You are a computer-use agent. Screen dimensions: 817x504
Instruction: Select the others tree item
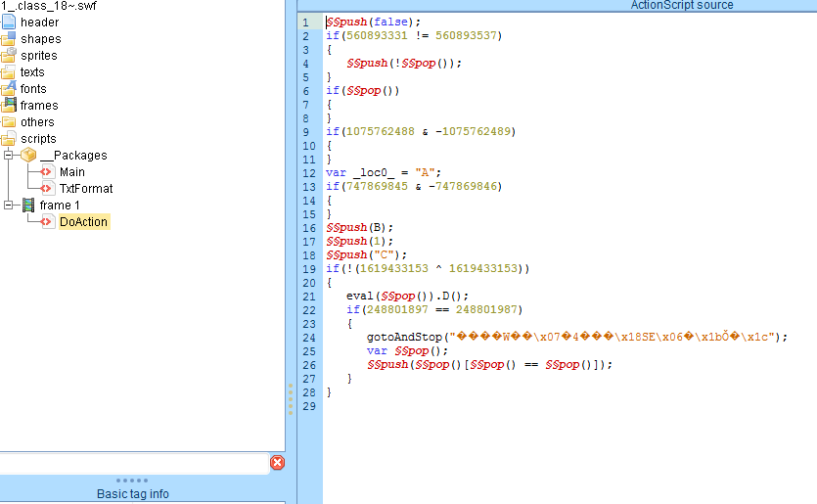pyautogui.click(x=37, y=122)
